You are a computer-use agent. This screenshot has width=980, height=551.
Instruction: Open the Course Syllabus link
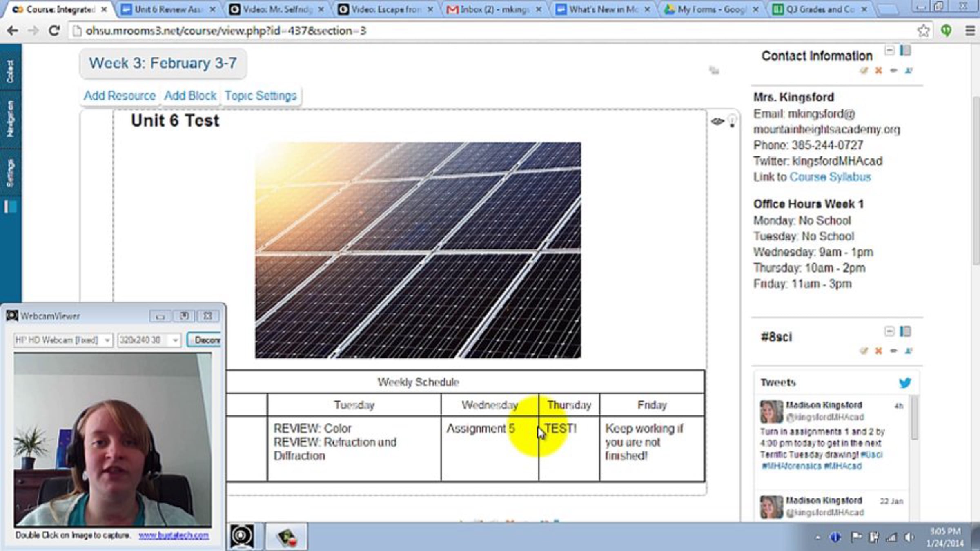click(830, 177)
